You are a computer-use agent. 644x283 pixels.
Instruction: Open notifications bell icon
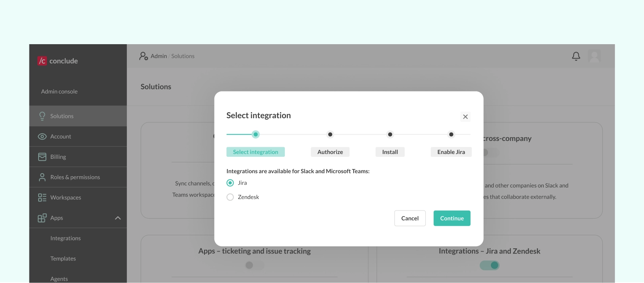click(576, 56)
